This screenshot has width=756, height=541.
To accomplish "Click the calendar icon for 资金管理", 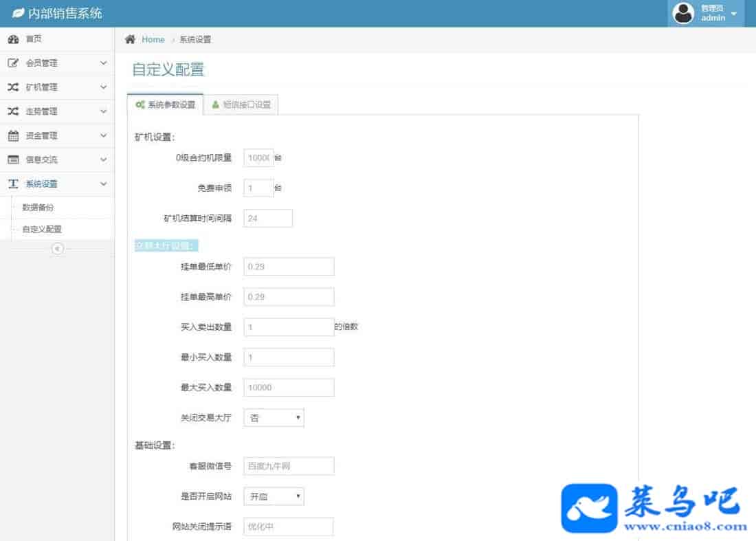I will click(x=13, y=135).
